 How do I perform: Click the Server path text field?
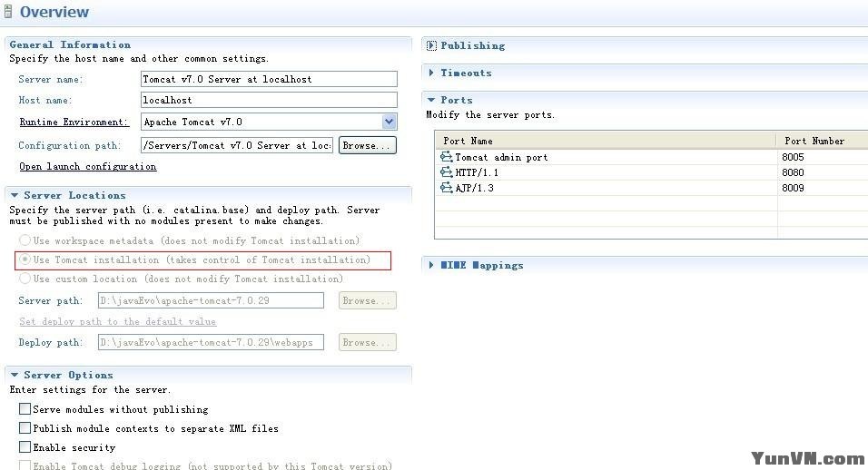pos(211,300)
